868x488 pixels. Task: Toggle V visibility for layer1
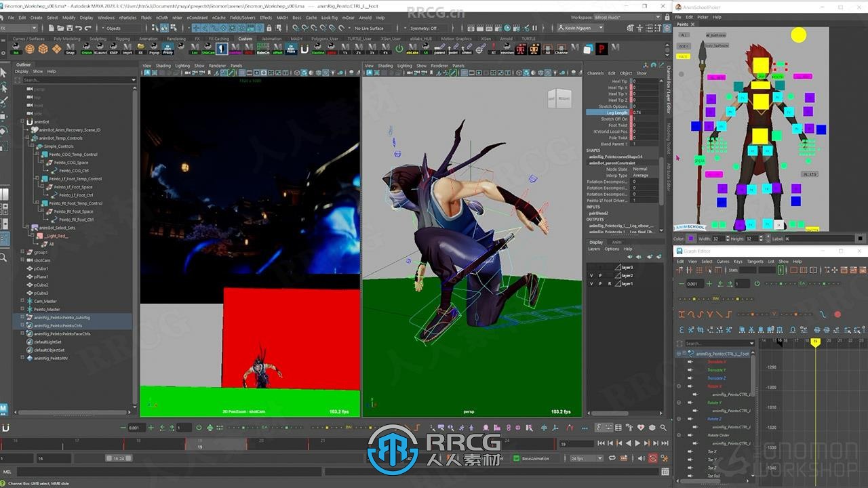point(591,283)
